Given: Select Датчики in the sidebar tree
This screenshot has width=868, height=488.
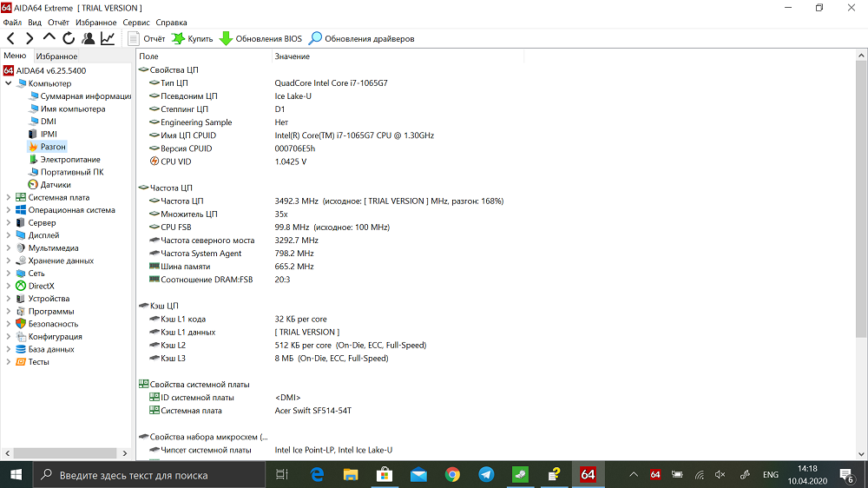Looking at the screenshot, I should point(56,185).
